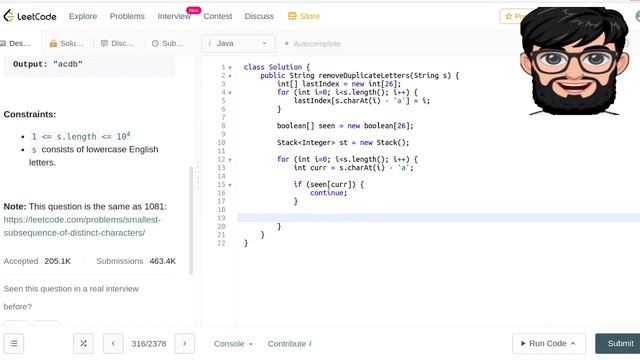The image size is (640, 360).
Task: Click the Contribute link
Action: pyautogui.click(x=289, y=344)
